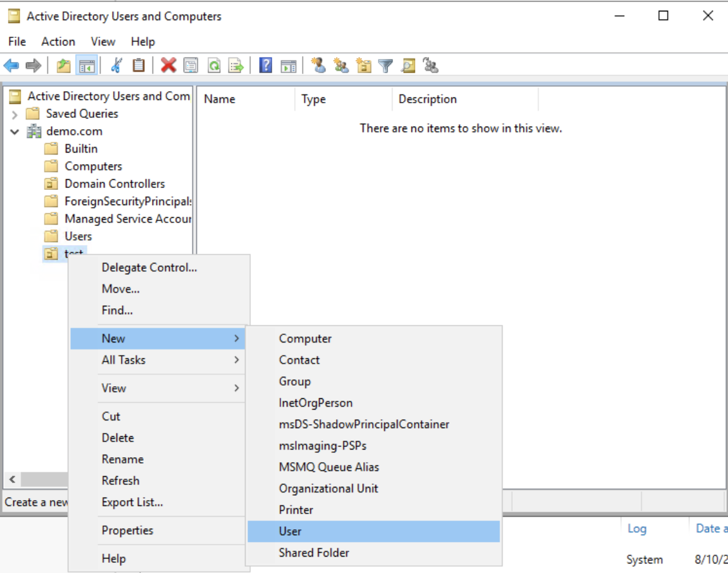Click the blue Help question mark icon
This screenshot has width=728, height=573.
click(266, 65)
